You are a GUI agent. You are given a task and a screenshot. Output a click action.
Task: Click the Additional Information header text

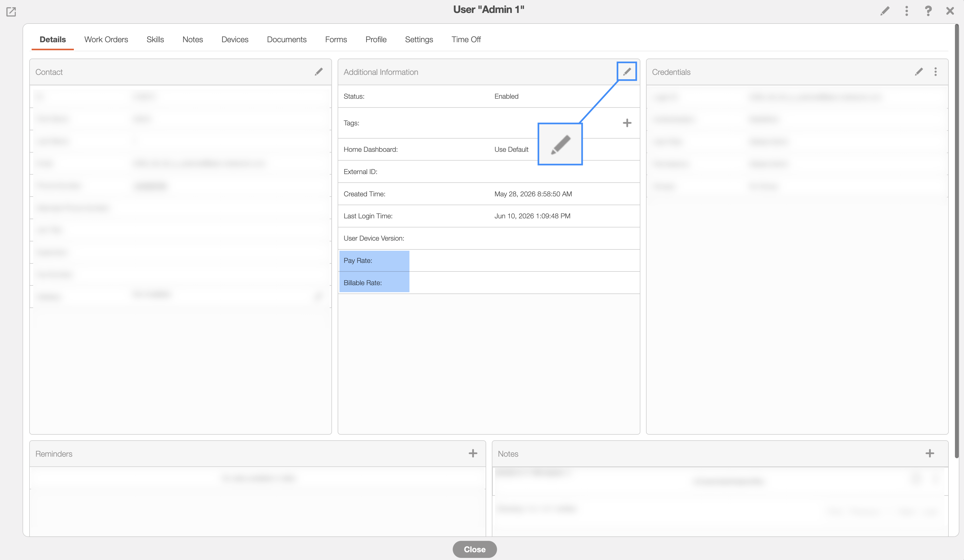coord(381,72)
